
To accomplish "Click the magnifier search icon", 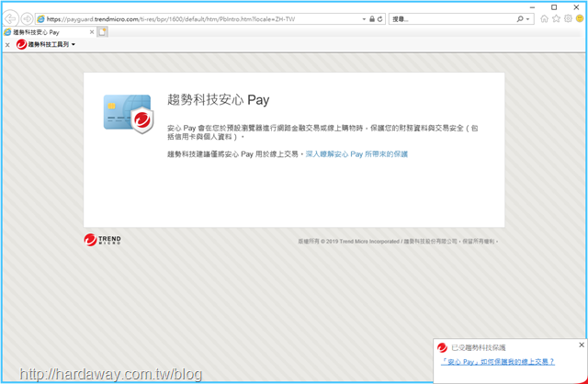I will tap(520, 18).
